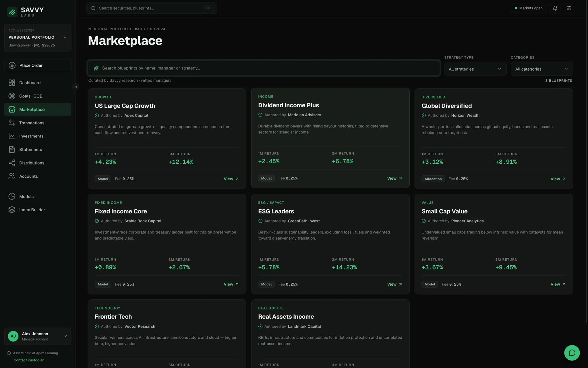The image size is (588, 368).
Task: Click the verified check beside Apex Capital
Action: pos(97,116)
